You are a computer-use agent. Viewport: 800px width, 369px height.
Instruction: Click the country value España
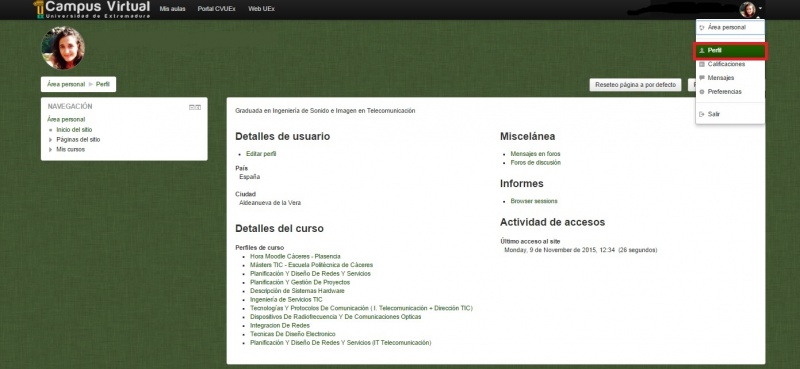pos(249,177)
